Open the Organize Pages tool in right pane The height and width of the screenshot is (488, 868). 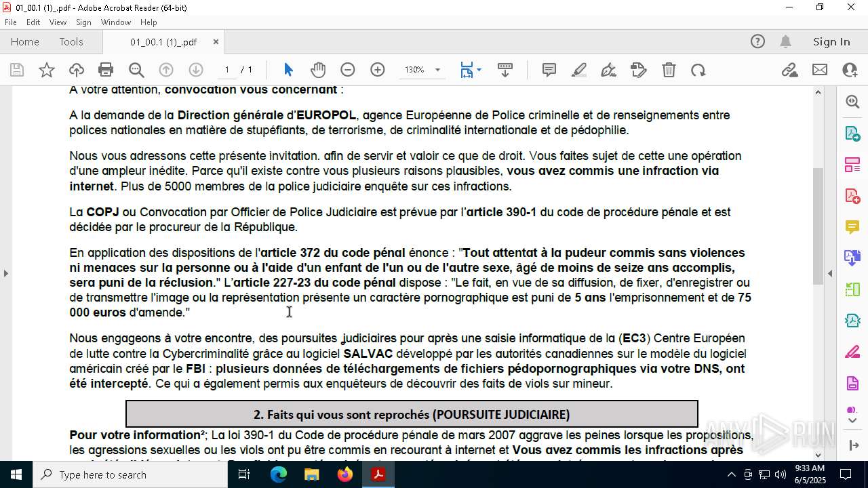pyautogui.click(x=852, y=164)
